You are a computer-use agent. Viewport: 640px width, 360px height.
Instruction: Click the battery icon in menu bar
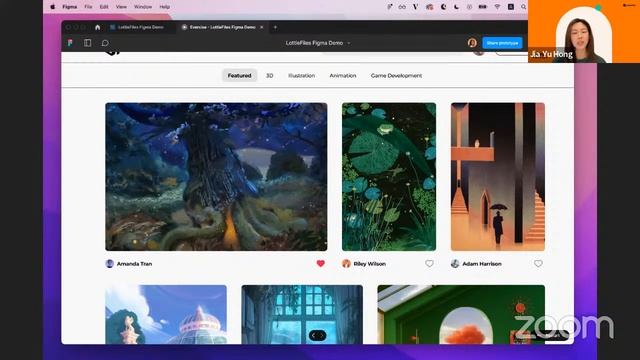[482, 7]
